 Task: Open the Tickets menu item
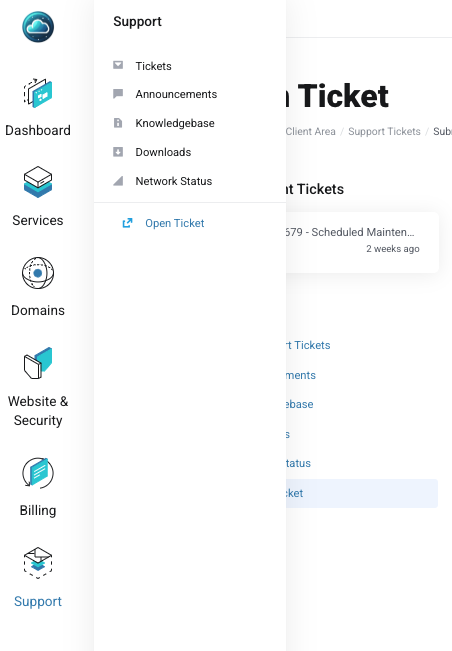pos(153,66)
